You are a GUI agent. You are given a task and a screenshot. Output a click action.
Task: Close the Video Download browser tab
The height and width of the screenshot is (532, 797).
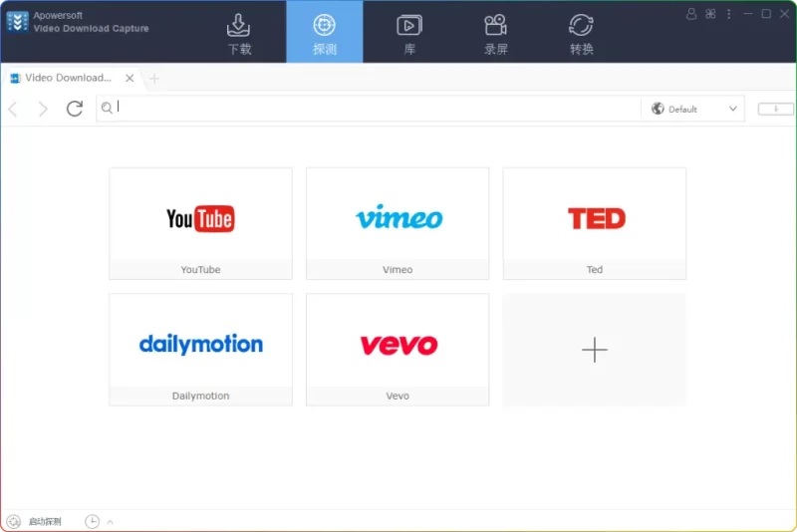pyautogui.click(x=130, y=78)
